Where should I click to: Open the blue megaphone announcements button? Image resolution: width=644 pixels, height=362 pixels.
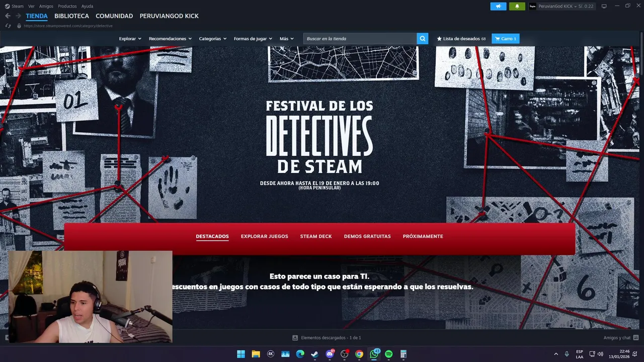pyautogui.click(x=498, y=6)
